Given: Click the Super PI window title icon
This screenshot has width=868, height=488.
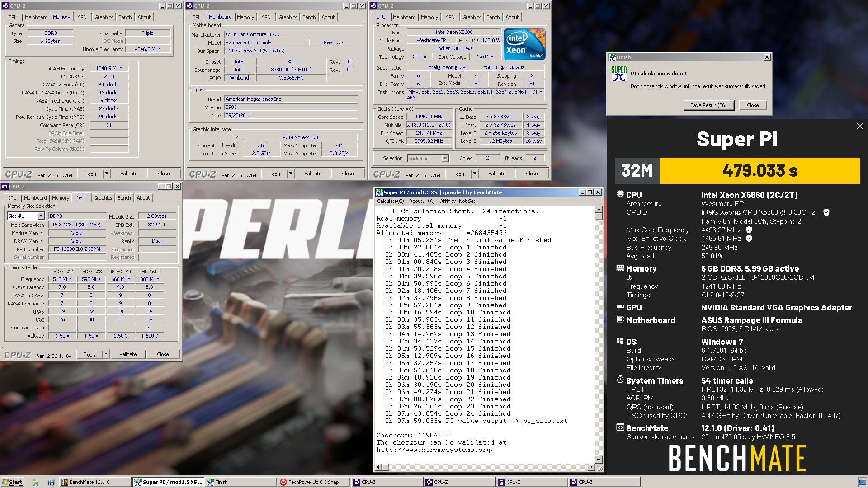Looking at the screenshot, I should (x=379, y=192).
